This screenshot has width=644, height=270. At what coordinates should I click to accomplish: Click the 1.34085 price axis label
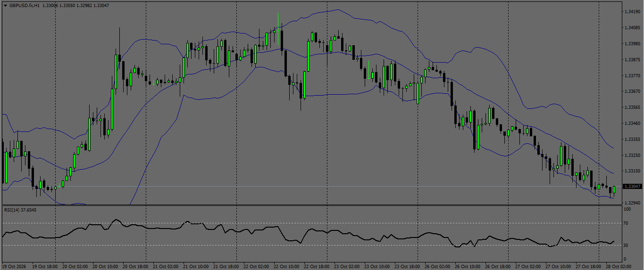632,27
